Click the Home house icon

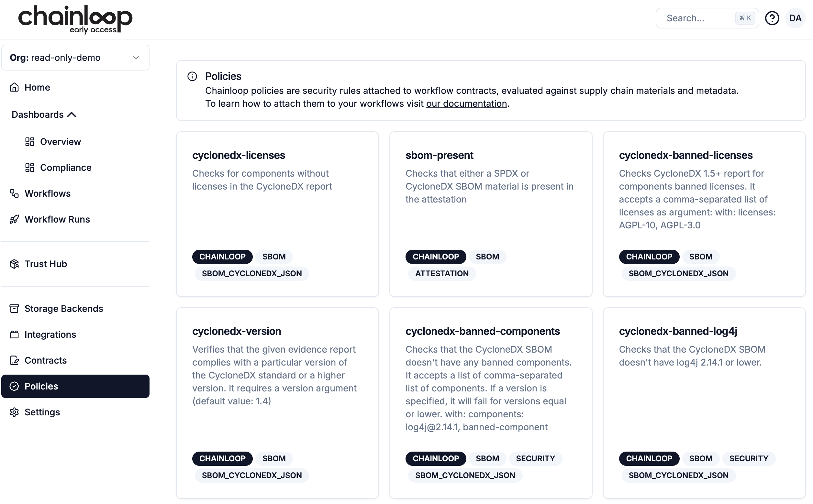click(x=14, y=87)
